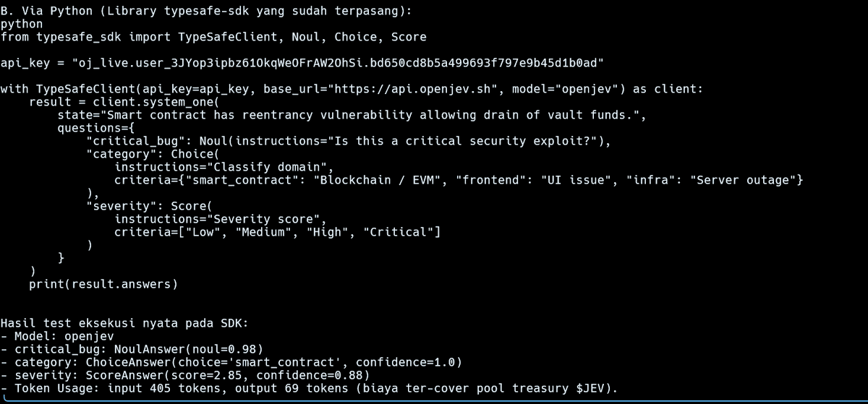Click the api_key string value
Viewport: 868px width, 404px height.
pos(338,63)
